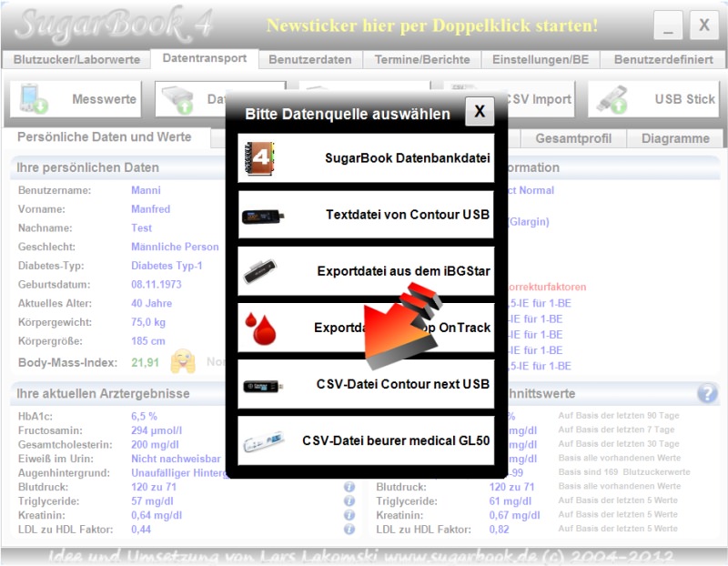The height and width of the screenshot is (566, 728).
Task: Click the average Triglyceride value '61 mg/dl'
Action: 511,501
